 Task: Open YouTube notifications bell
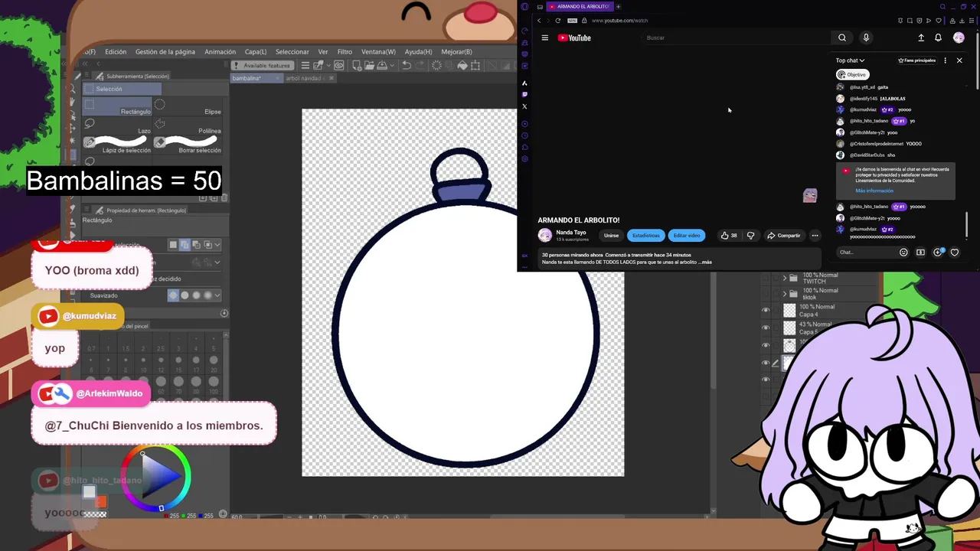click(938, 37)
